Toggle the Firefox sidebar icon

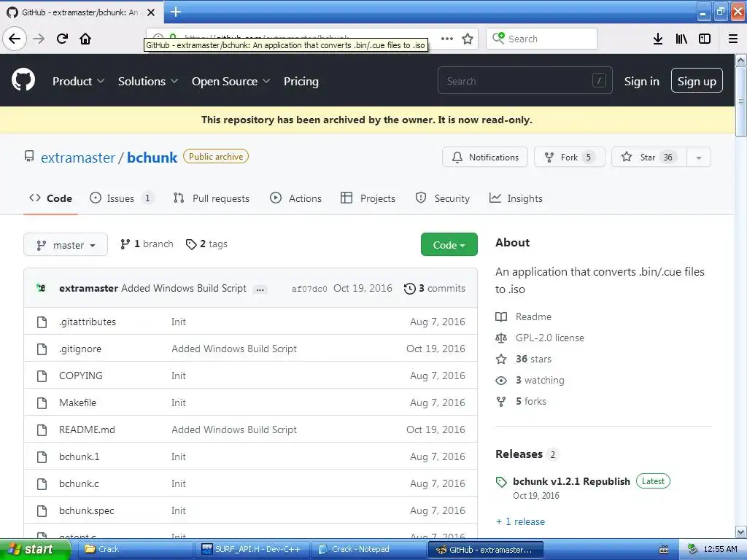(705, 39)
